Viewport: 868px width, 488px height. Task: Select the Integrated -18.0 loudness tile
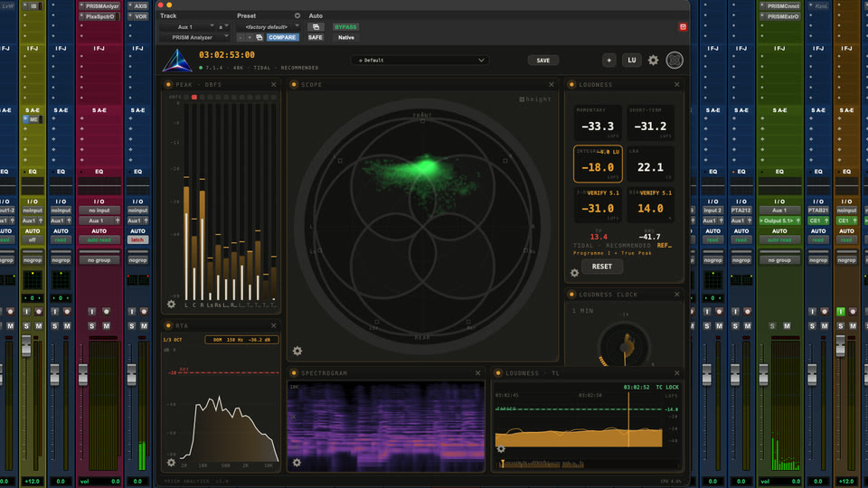(x=598, y=164)
